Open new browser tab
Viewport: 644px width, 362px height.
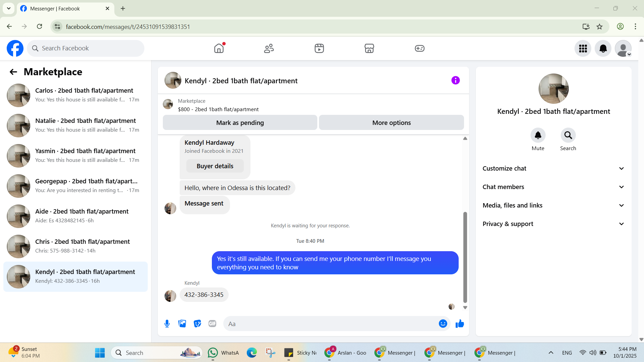point(123,8)
